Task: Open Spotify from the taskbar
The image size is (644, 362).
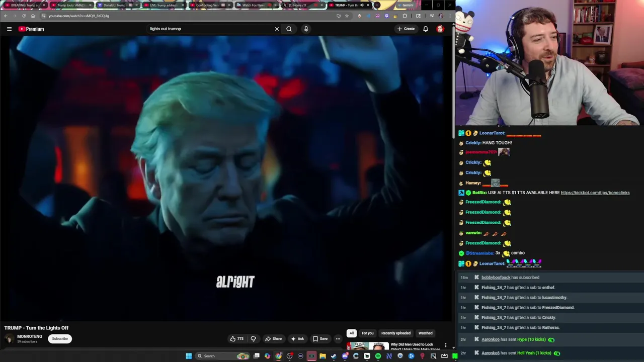Action: click(378, 356)
